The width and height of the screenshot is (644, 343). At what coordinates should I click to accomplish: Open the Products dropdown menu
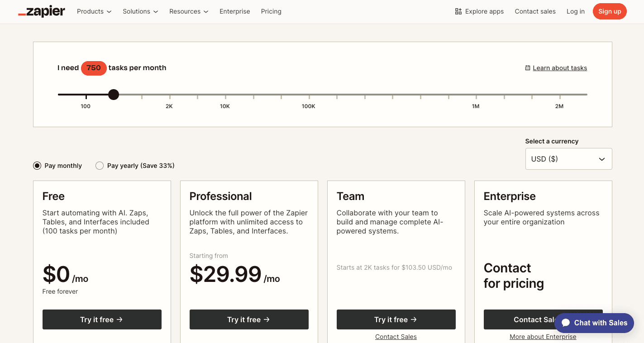click(x=94, y=11)
